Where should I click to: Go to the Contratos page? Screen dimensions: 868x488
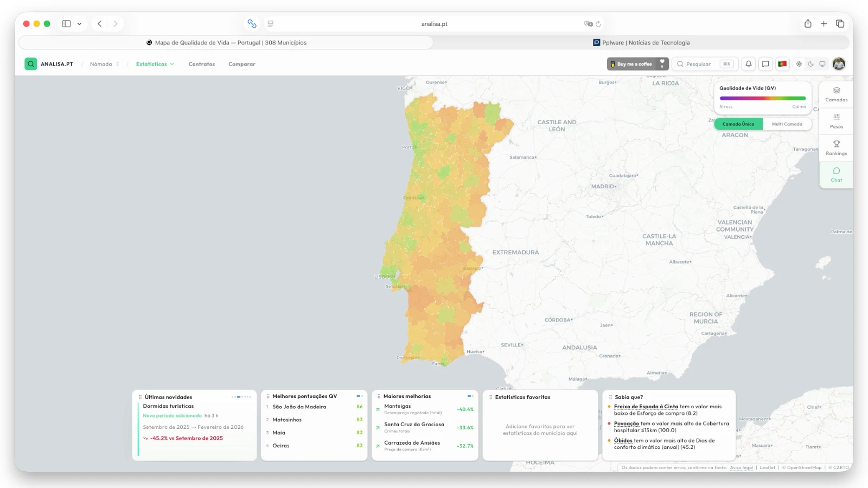202,64
